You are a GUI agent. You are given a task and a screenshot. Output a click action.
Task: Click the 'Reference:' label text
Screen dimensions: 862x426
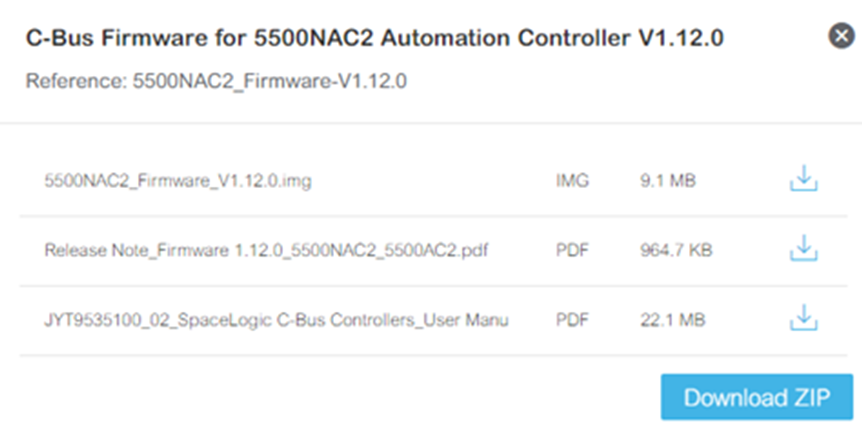(x=76, y=81)
